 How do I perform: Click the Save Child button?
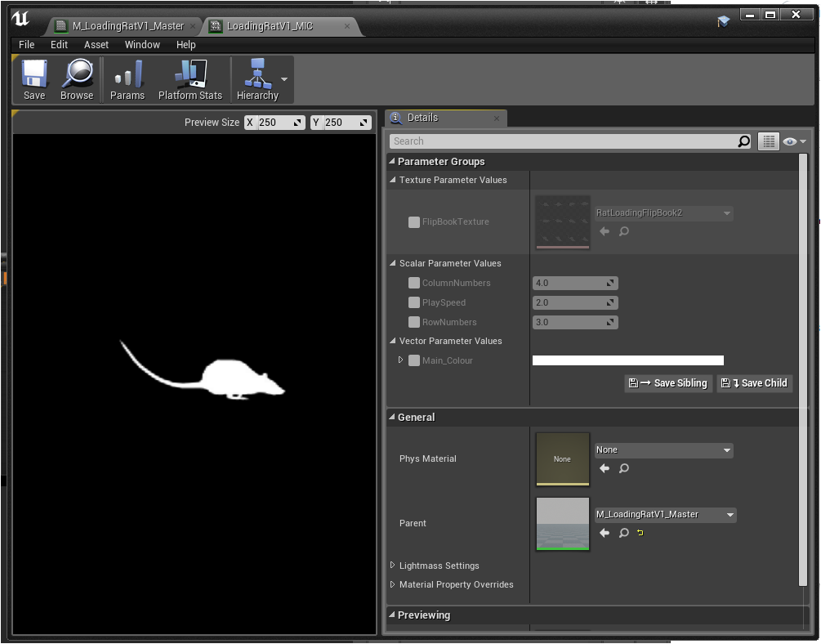pyautogui.click(x=755, y=383)
